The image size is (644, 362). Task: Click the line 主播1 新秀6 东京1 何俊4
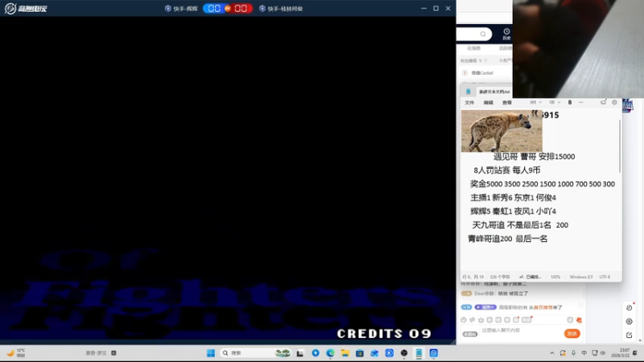point(513,198)
